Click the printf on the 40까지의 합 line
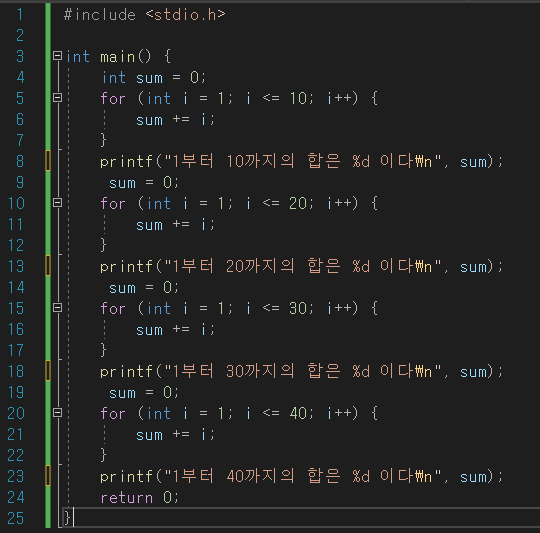Screen dimensions: 540x533 [126, 477]
